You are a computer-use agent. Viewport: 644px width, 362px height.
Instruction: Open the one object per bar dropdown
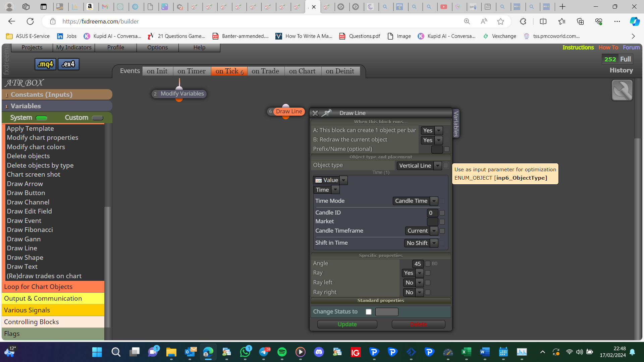point(432,130)
